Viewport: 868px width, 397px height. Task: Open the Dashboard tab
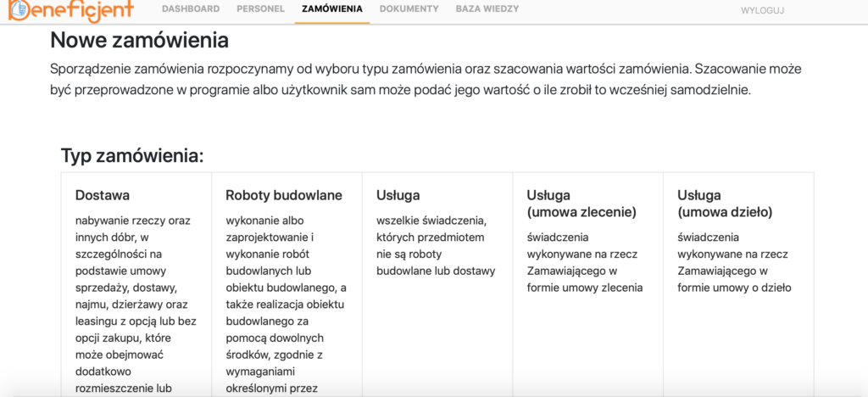click(191, 9)
